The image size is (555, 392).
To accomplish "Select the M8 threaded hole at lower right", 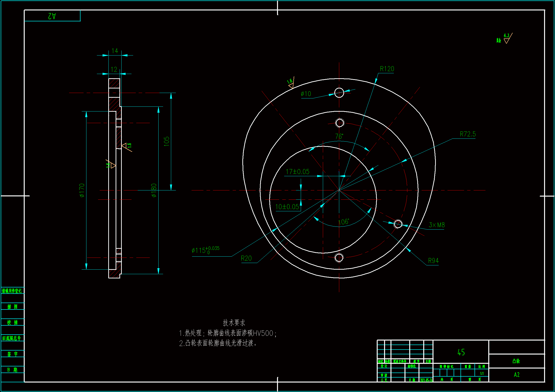I will tap(398, 224).
